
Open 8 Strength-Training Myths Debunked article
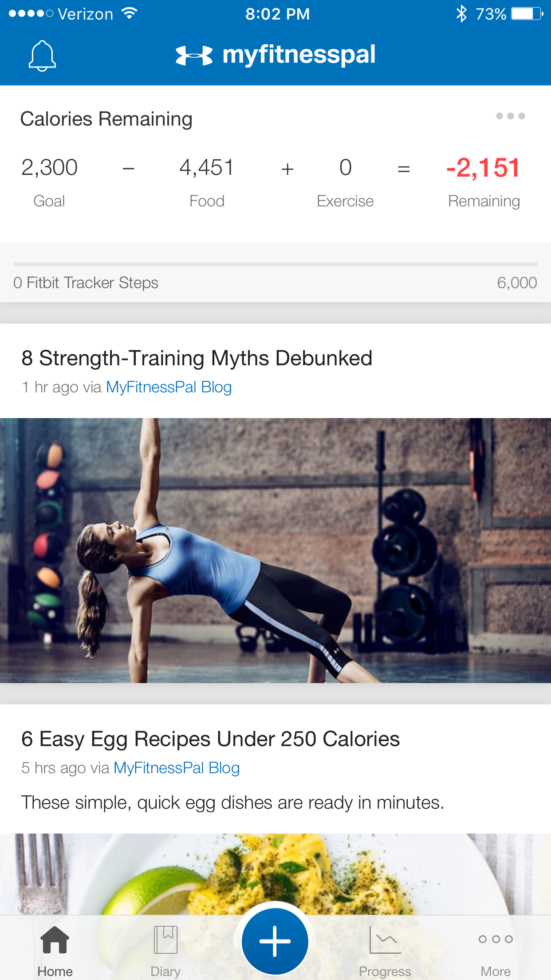point(197,358)
